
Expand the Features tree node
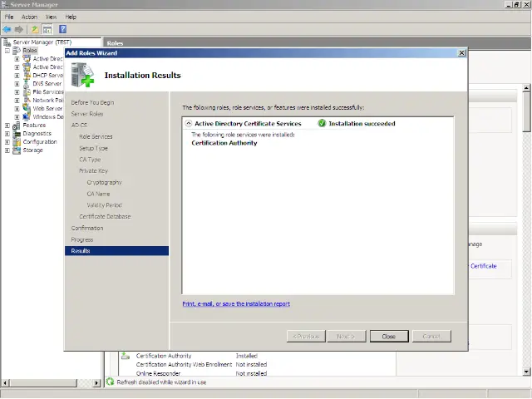(x=7, y=126)
